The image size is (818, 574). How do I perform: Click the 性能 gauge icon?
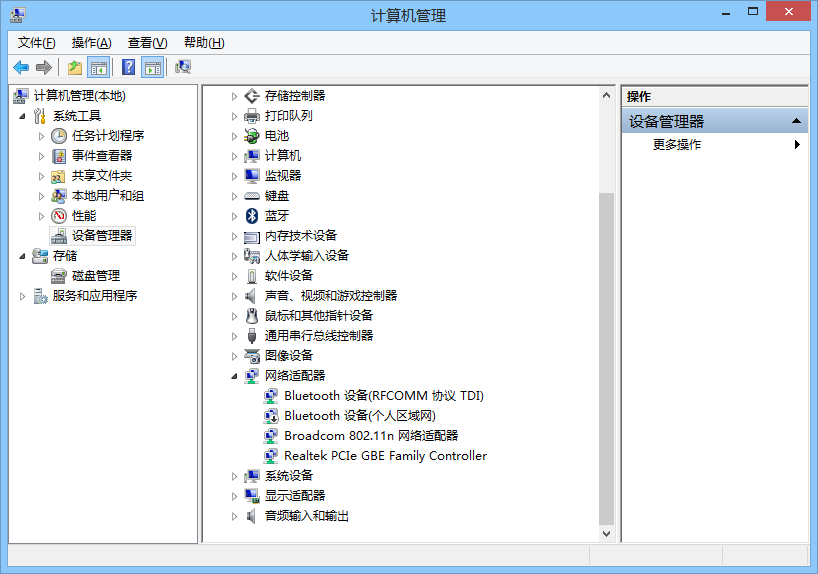point(59,216)
